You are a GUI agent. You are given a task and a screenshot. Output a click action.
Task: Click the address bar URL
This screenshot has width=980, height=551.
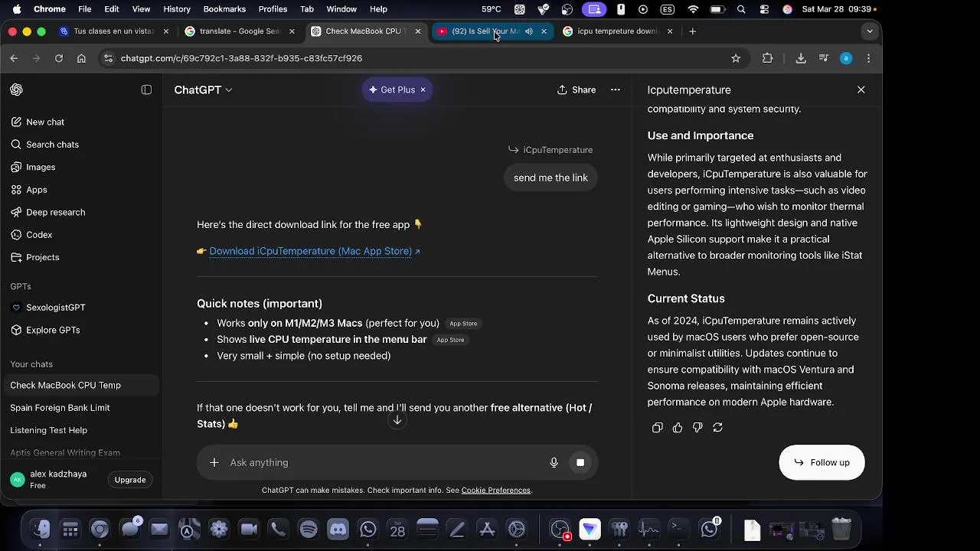(x=241, y=58)
